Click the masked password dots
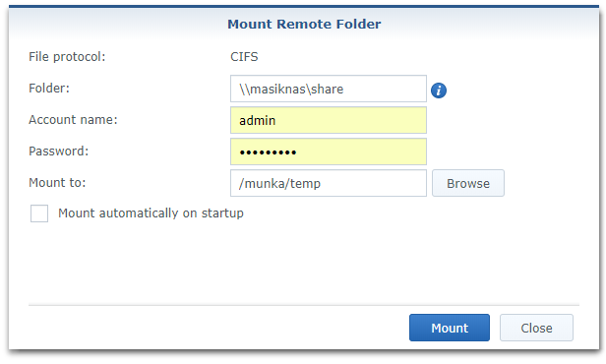The height and width of the screenshot is (364, 606). [268, 152]
